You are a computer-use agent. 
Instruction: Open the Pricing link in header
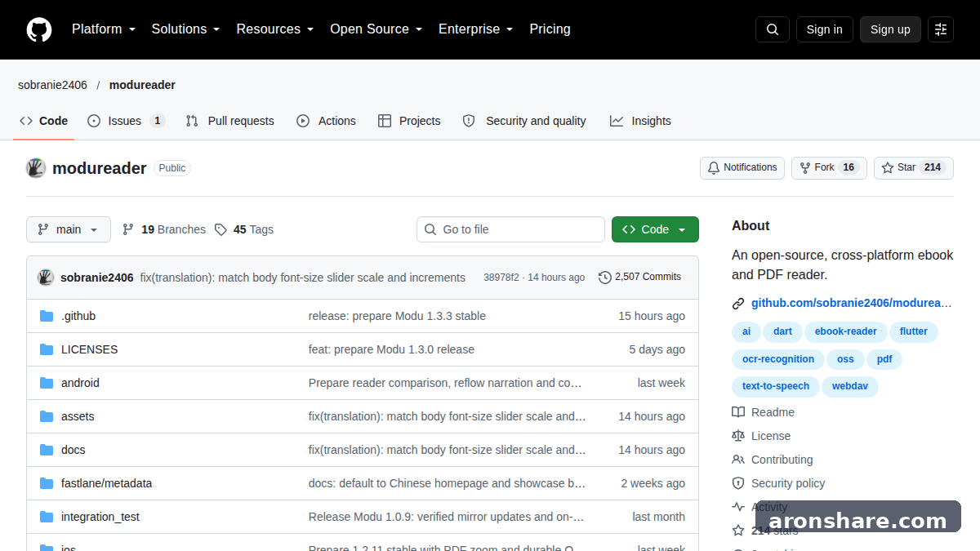coord(550,29)
